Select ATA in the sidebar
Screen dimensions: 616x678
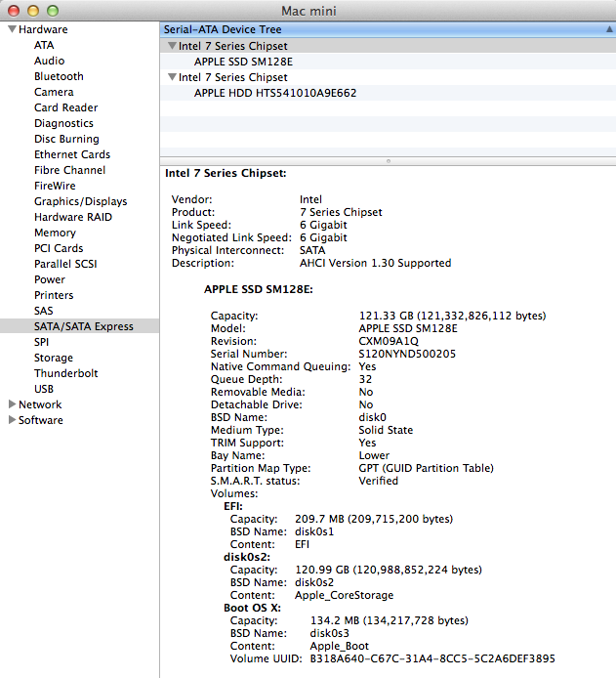coord(44,45)
